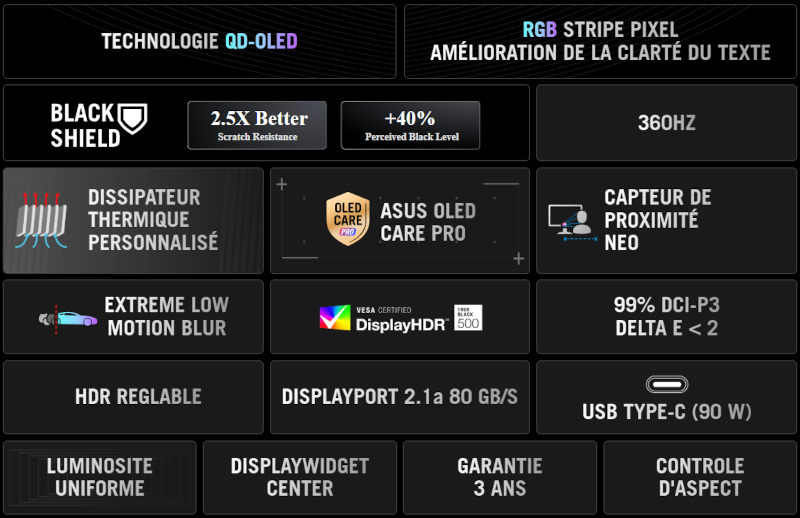Open the Technologie QD-OLED tile
Image resolution: width=800 pixels, height=518 pixels.
(200, 42)
